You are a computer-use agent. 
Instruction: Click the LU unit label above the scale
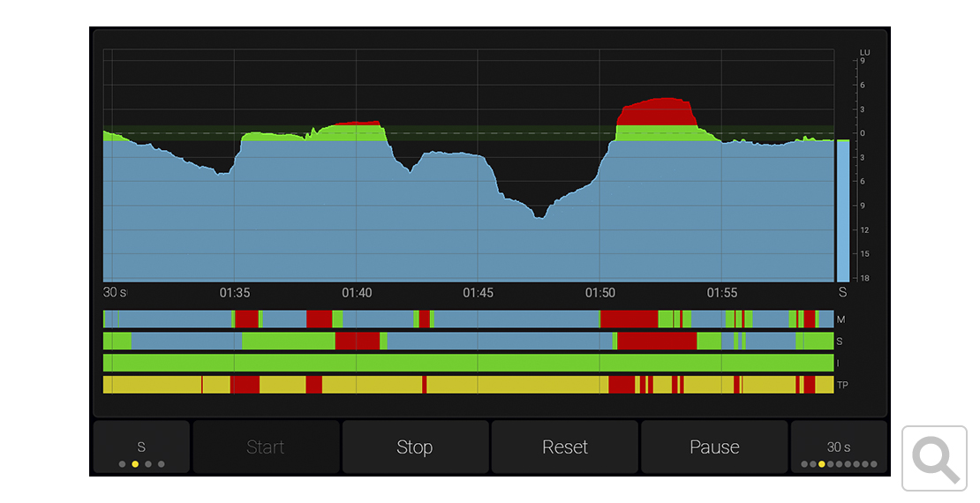point(864,53)
